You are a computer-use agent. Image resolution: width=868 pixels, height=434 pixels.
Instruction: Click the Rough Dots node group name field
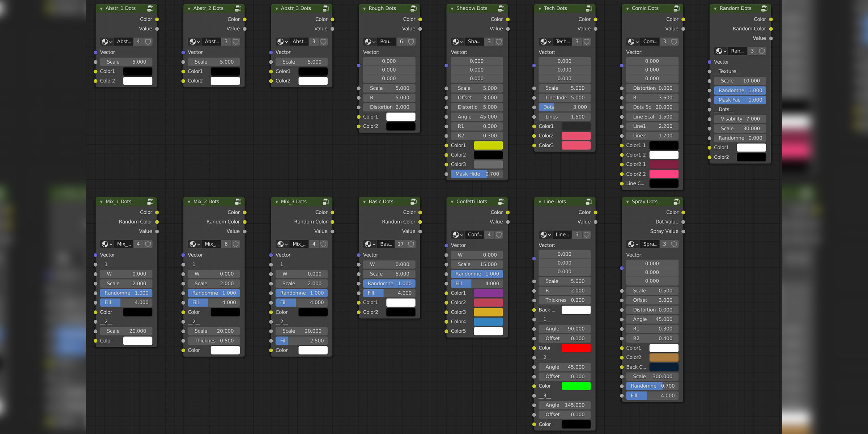point(386,42)
